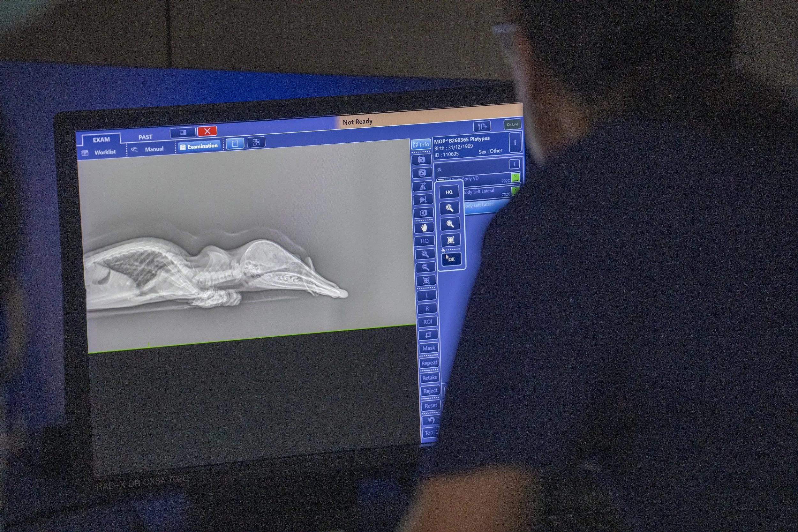Image resolution: width=798 pixels, height=532 pixels.
Task: Expand the Info panel button
Action: pyautogui.click(x=421, y=145)
